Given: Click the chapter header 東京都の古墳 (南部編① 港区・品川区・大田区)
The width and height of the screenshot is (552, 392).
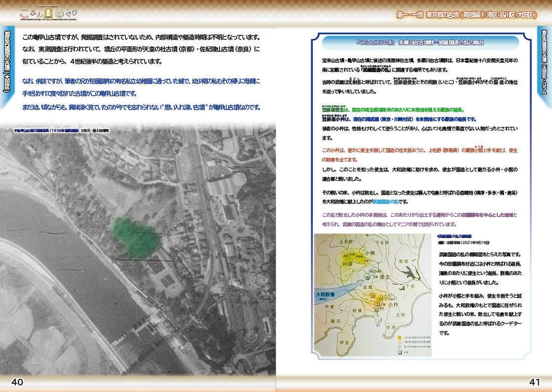Looking at the screenshot, I should (466, 15).
